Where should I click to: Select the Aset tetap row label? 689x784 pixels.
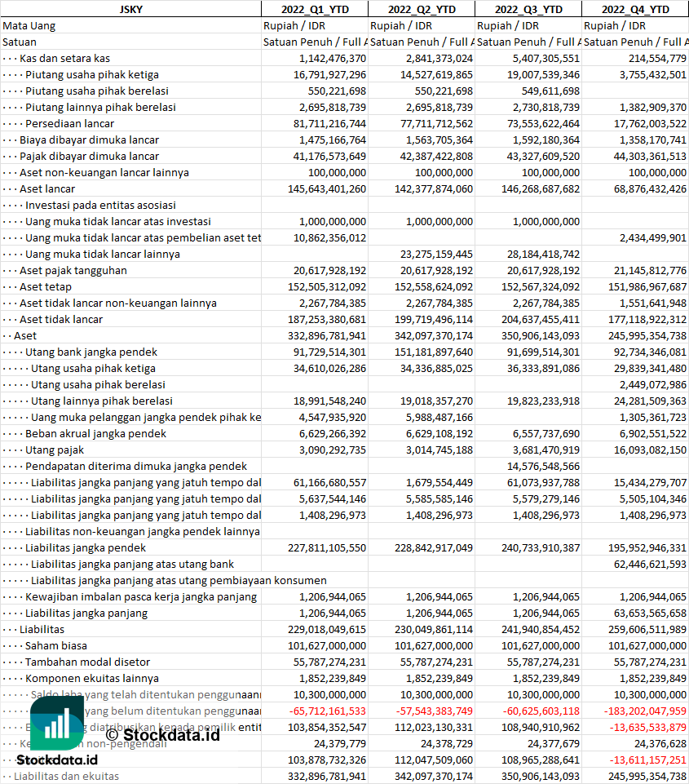tap(46, 287)
